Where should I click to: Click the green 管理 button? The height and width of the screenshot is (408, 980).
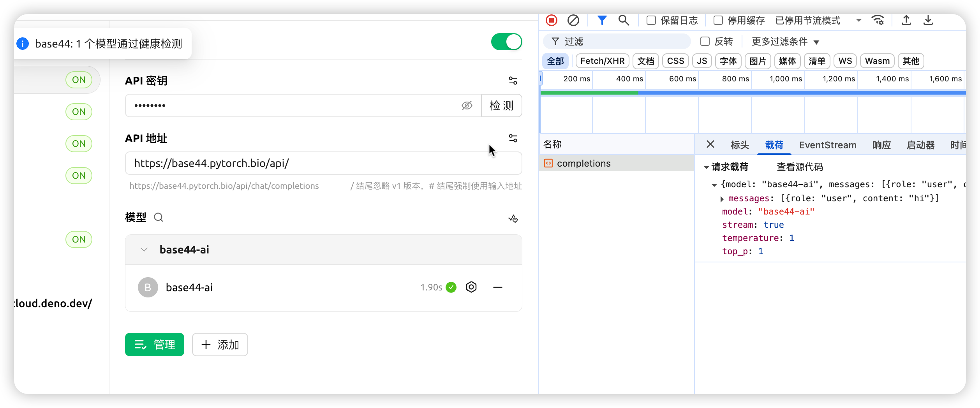pos(155,345)
